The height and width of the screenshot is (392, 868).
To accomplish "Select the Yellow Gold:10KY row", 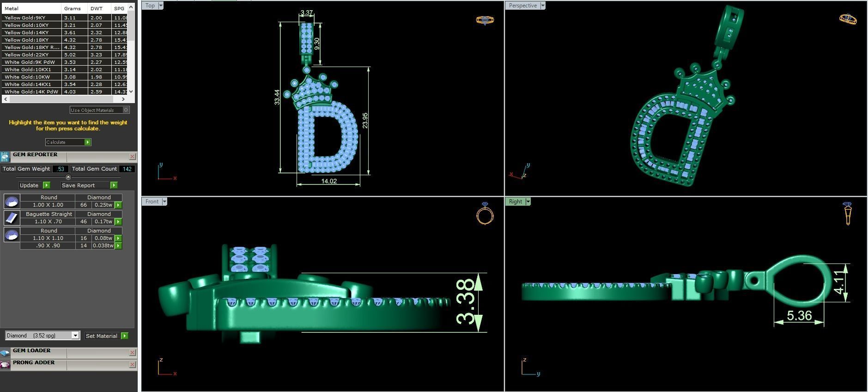I will pos(65,25).
